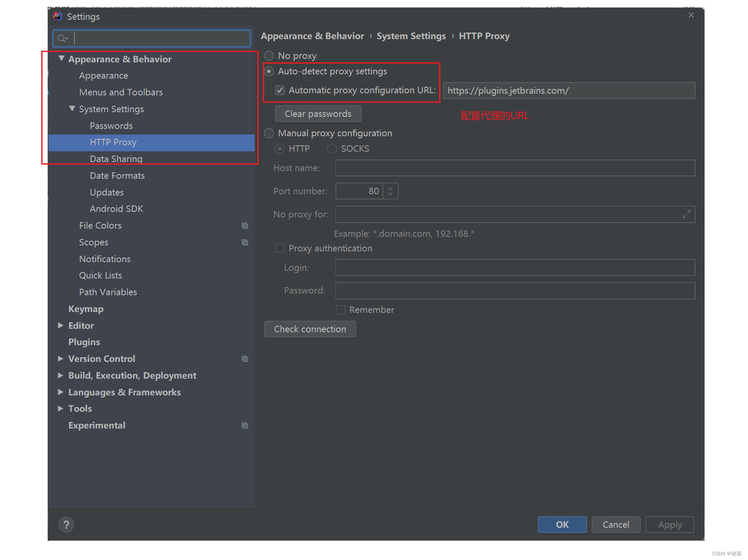The width and height of the screenshot is (748, 560).
Task: Expand the No proxy for field icon
Action: click(687, 214)
